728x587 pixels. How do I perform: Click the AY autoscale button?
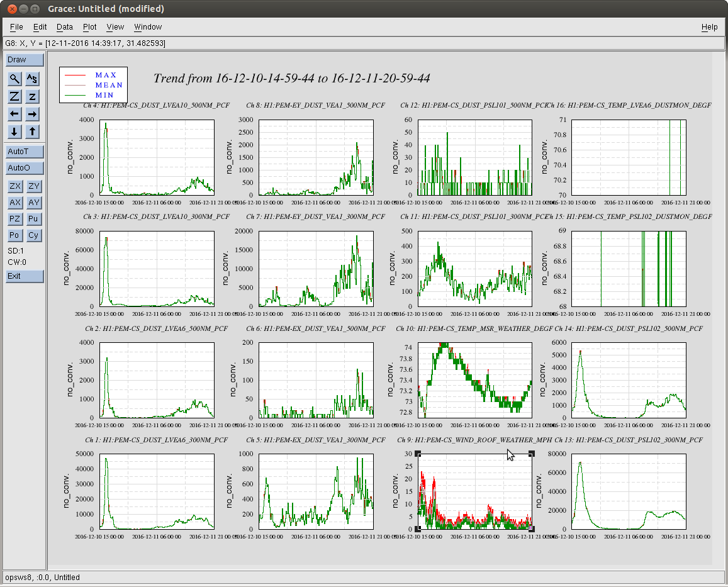pyautogui.click(x=33, y=203)
